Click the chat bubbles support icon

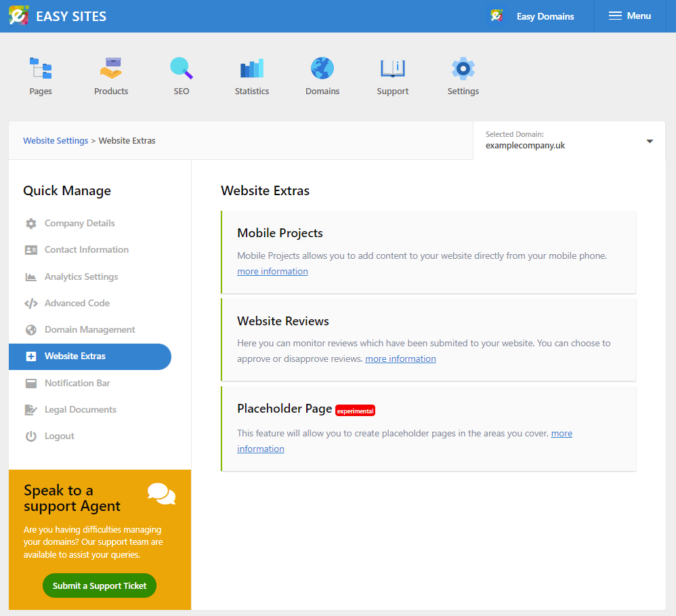click(x=161, y=494)
